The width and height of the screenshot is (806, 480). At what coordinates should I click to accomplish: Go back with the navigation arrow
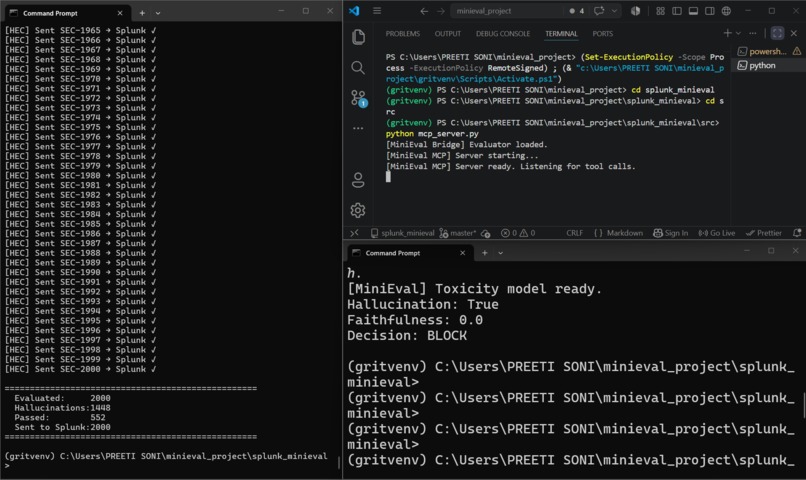424,11
